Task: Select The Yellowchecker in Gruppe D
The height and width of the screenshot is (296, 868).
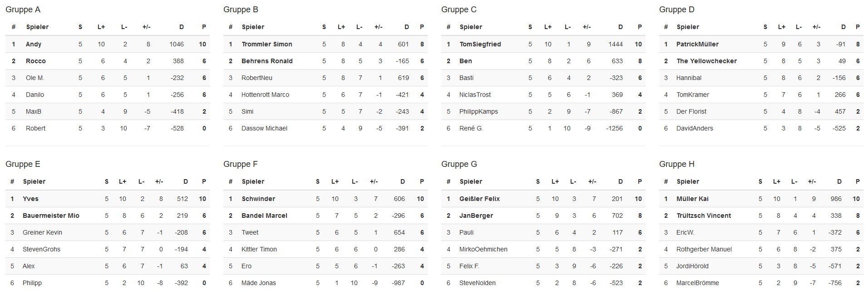Action: click(x=706, y=61)
